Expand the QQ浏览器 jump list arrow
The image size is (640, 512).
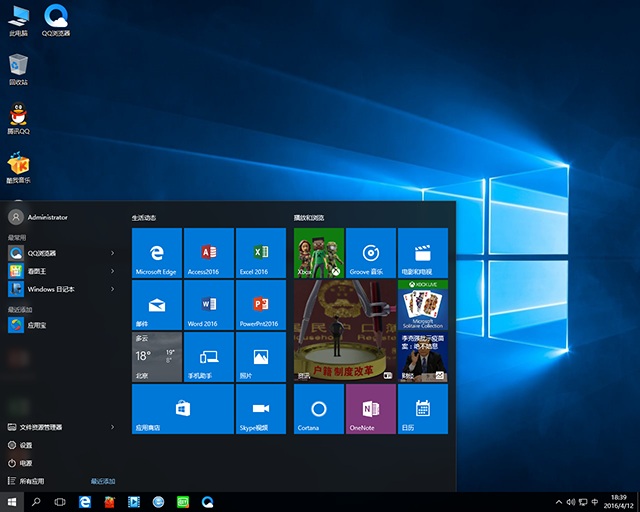pyautogui.click(x=112, y=253)
